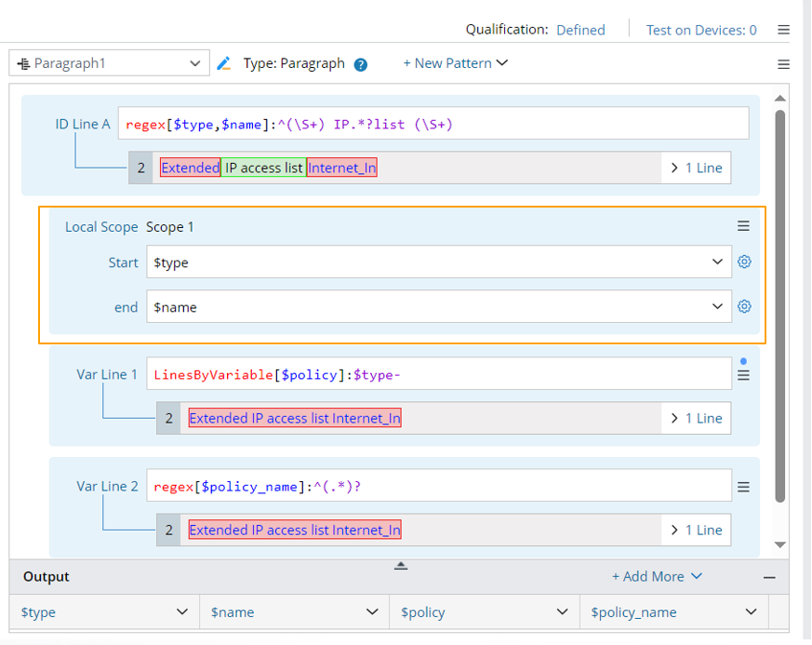
Task: Expand the Start $type dropdown
Action: 717,262
